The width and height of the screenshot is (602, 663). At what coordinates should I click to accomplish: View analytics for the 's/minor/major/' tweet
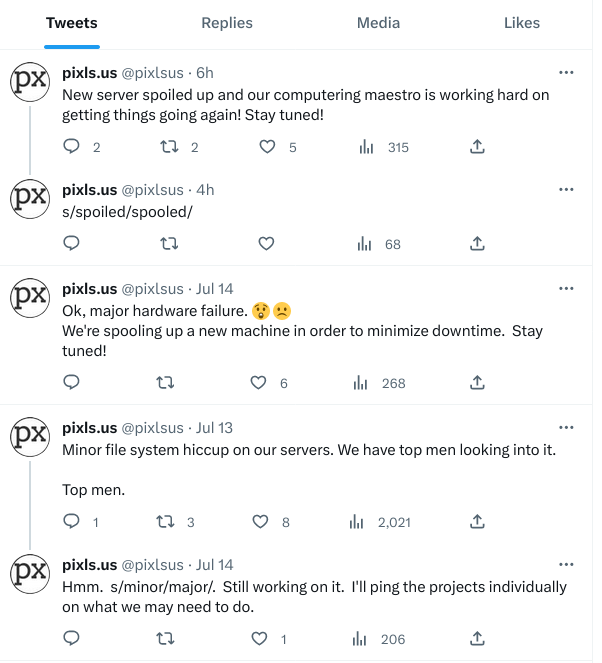coord(362,638)
